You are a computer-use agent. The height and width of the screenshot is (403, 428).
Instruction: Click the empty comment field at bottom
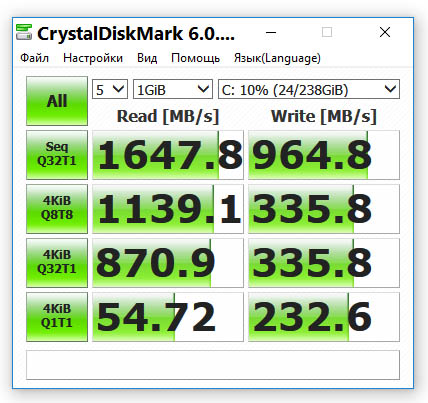(x=213, y=365)
